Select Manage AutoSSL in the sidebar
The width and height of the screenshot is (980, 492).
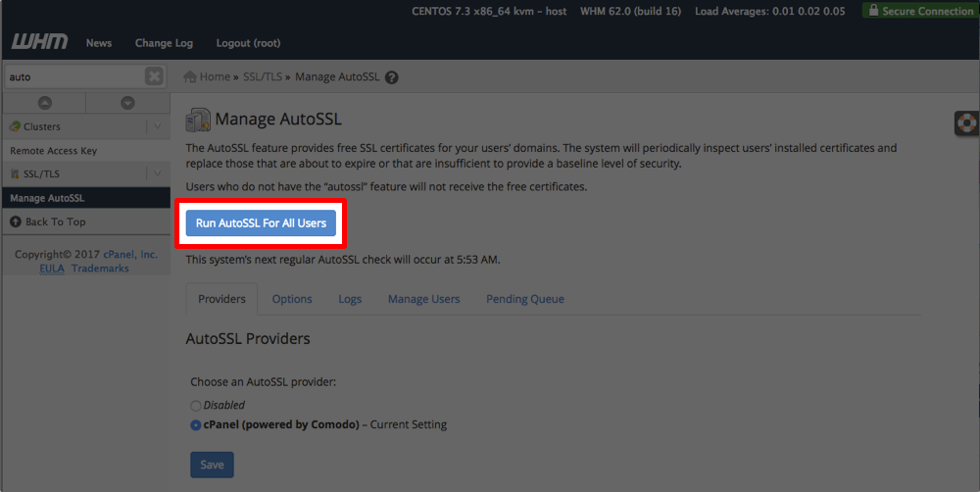pyautogui.click(x=86, y=198)
